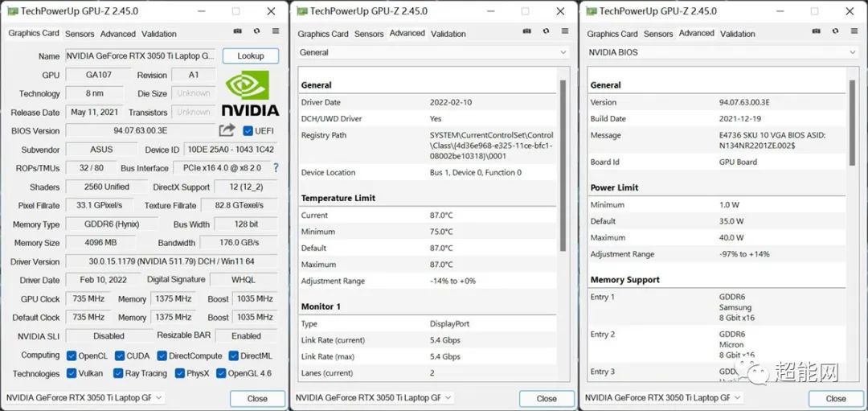The height and width of the screenshot is (411, 868).
Task: Toggle the Ray Tracing checkbox
Action: pyautogui.click(x=118, y=373)
